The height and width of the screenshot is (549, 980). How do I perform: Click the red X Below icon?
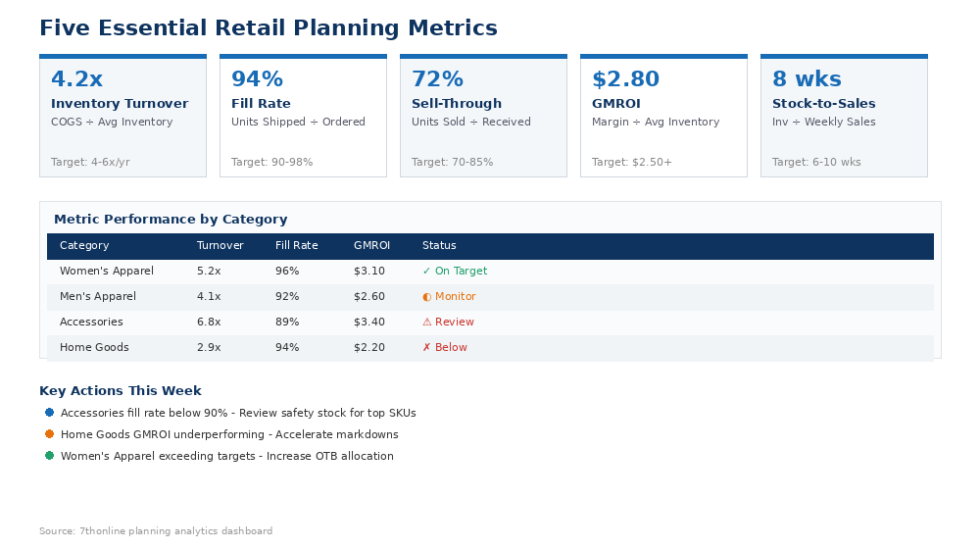pyautogui.click(x=426, y=348)
